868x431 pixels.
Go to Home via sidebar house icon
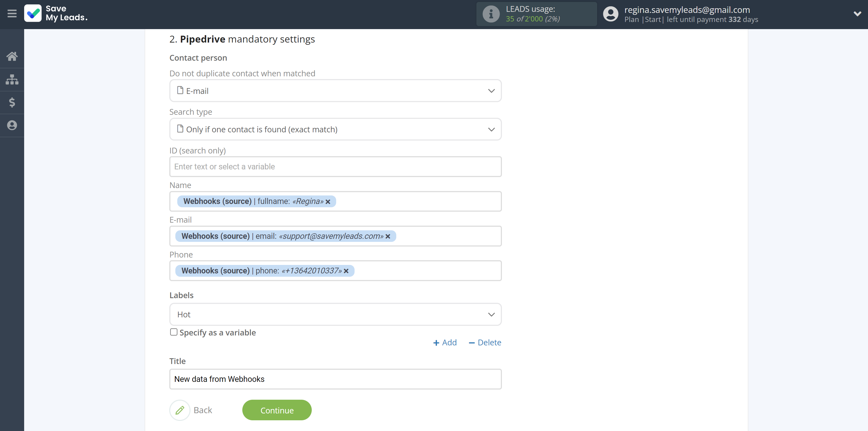[x=12, y=56]
